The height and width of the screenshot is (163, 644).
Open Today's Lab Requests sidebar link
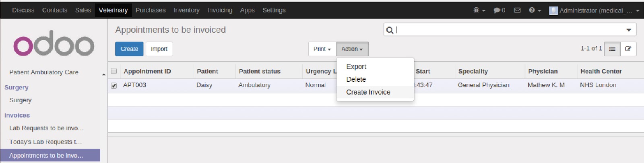[x=45, y=142]
